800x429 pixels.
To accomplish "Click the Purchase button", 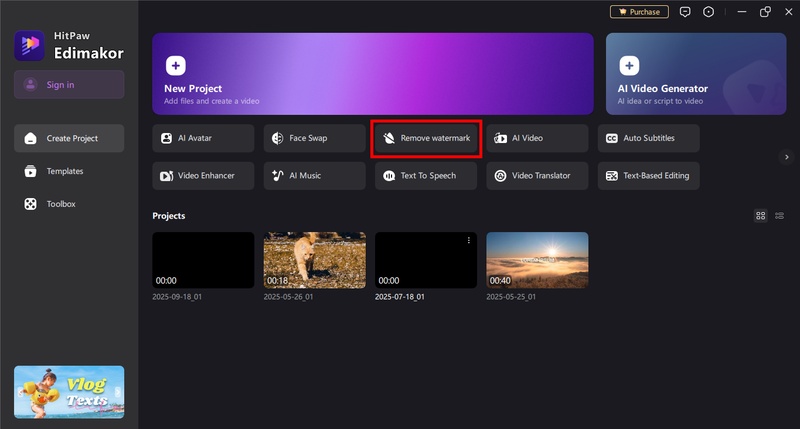I will point(638,12).
